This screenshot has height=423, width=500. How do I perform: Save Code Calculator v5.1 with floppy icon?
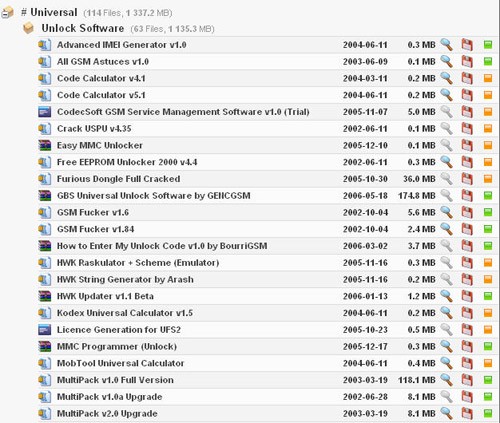click(x=467, y=95)
